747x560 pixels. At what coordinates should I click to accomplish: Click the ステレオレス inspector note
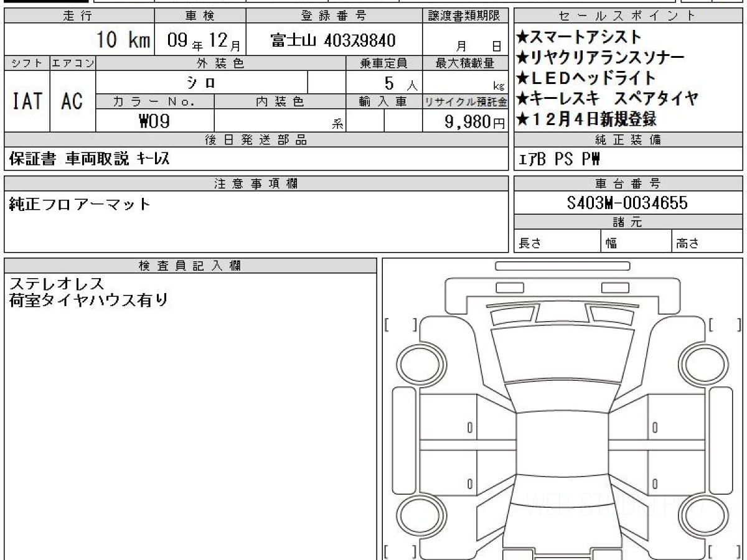click(57, 284)
